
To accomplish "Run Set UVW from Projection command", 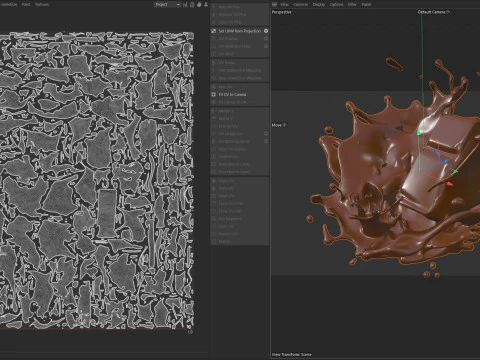I will click(x=240, y=31).
